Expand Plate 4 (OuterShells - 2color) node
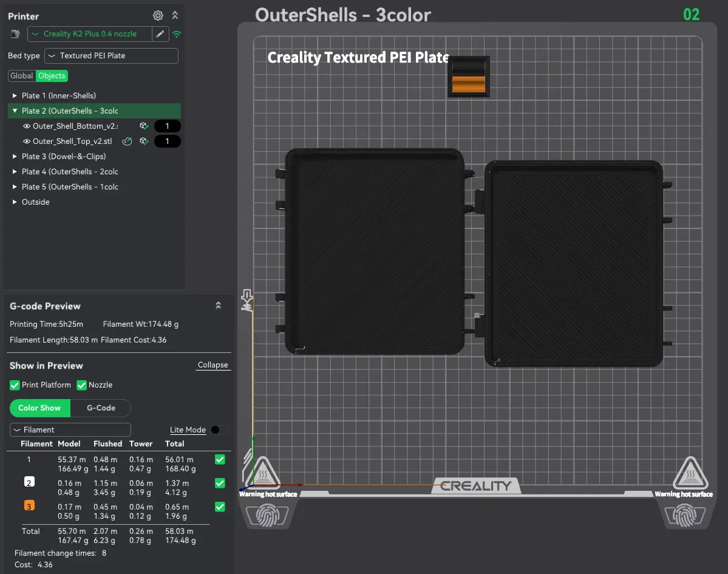The height and width of the screenshot is (574, 728). click(15, 172)
